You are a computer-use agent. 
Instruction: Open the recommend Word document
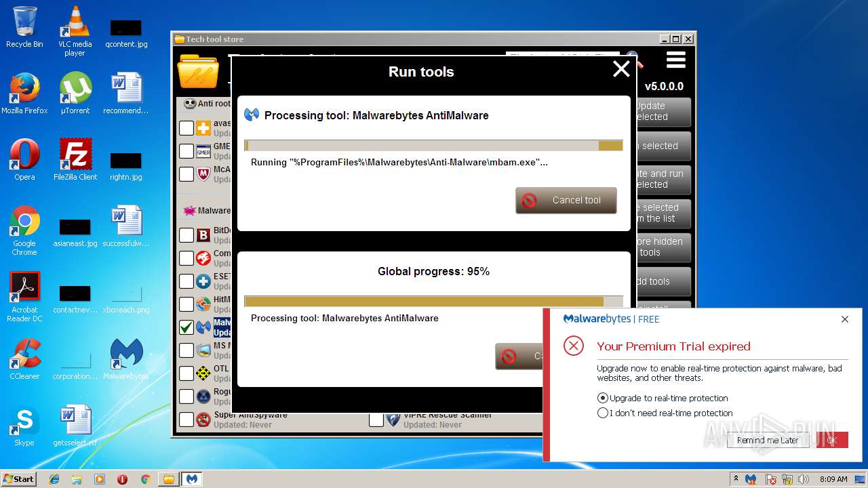click(126, 94)
